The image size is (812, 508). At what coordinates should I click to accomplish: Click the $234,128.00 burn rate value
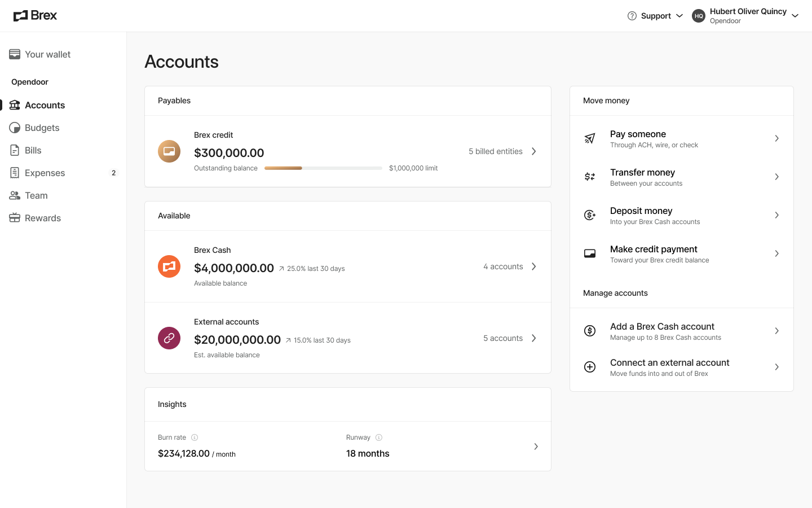pyautogui.click(x=184, y=453)
